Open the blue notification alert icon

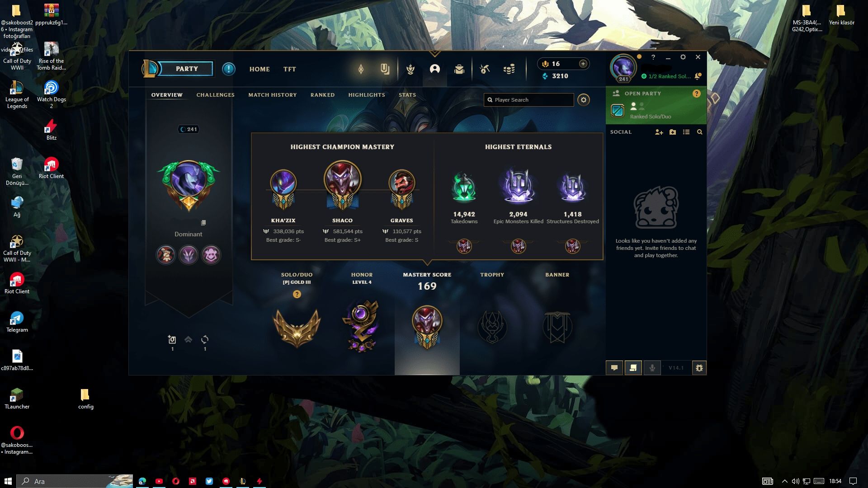(x=229, y=69)
